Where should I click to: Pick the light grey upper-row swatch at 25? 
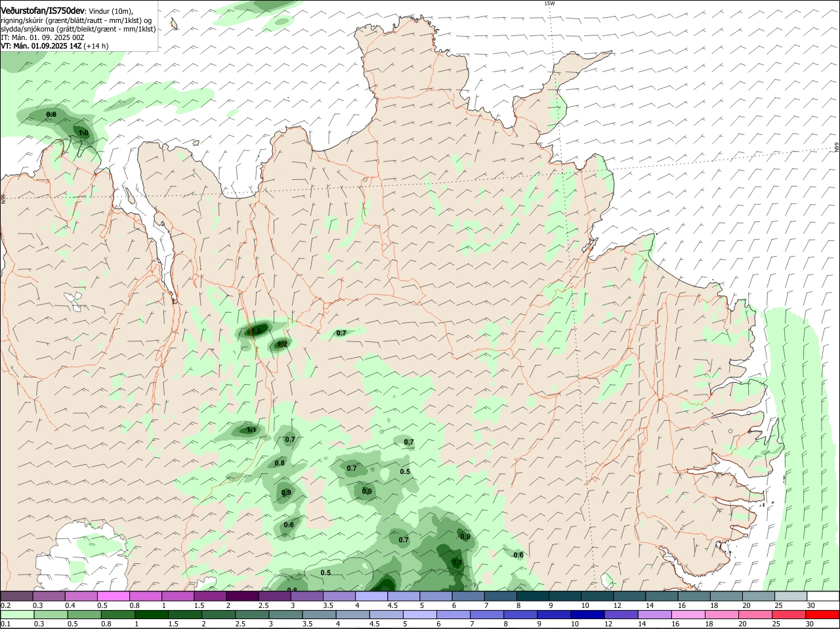click(x=791, y=596)
